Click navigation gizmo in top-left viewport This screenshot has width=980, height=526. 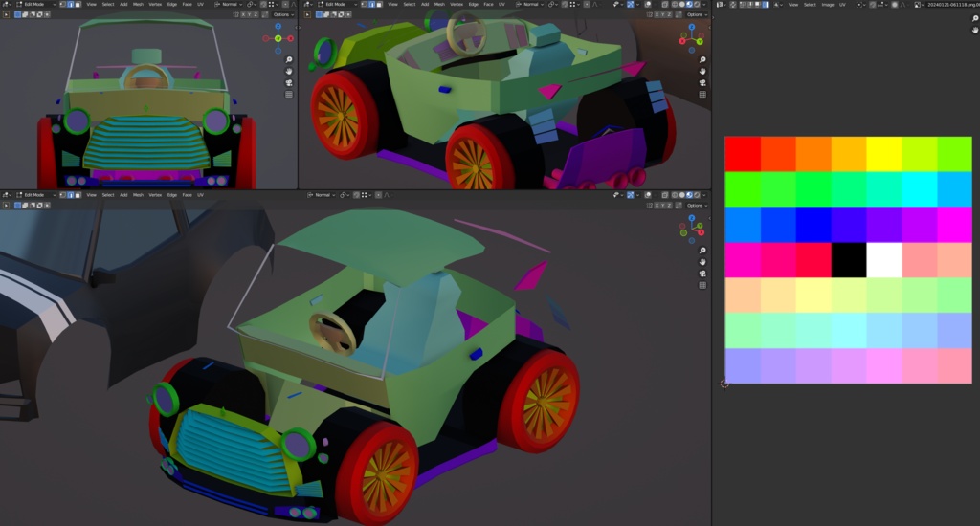coord(278,38)
